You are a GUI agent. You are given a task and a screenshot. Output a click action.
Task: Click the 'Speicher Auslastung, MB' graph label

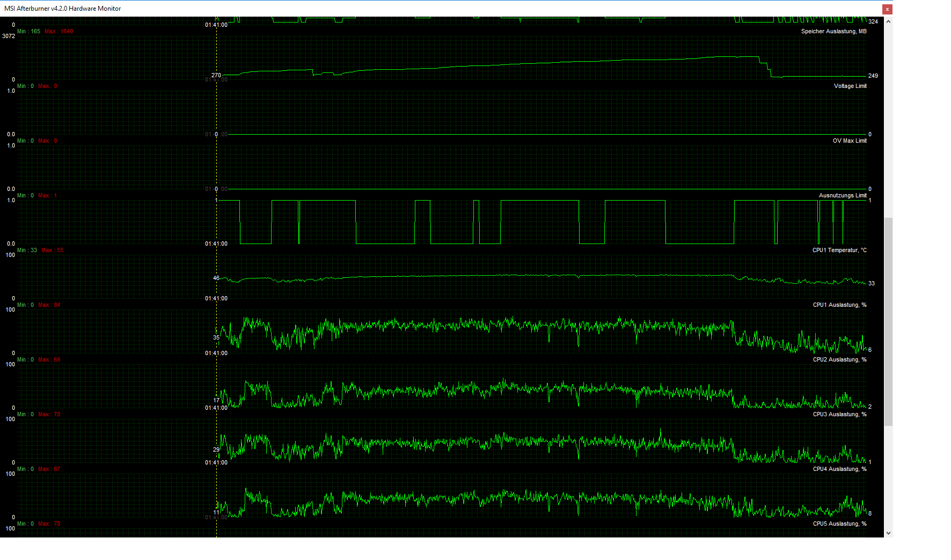pos(833,31)
